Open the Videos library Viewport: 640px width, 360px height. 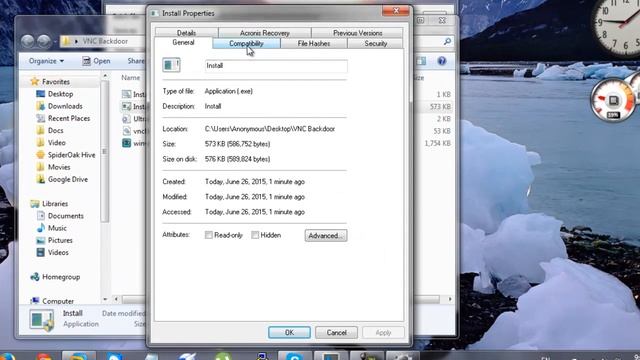pyautogui.click(x=58, y=253)
